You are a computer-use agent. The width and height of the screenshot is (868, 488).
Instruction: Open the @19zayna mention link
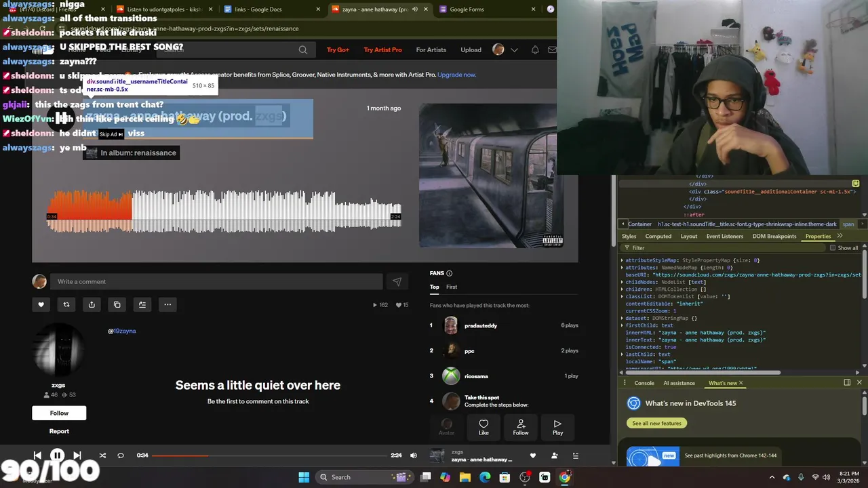[122, 331]
